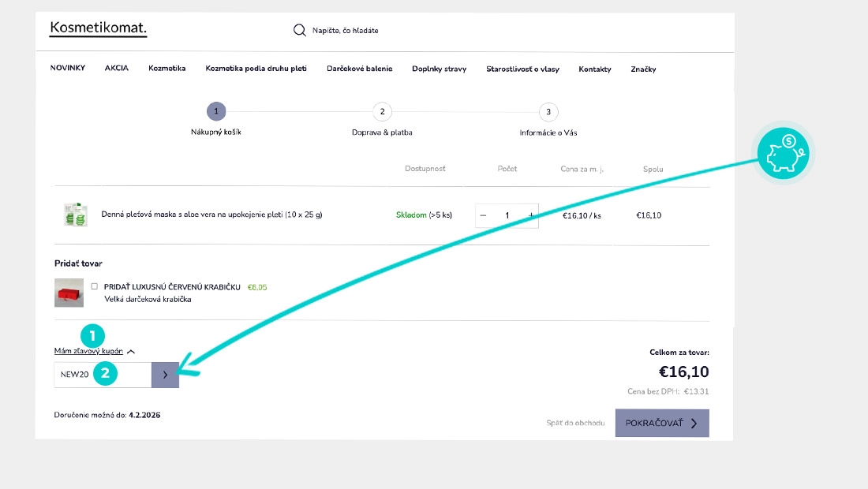Click the 'Dostupnosť' column header
The image size is (868, 489).
[x=425, y=169]
